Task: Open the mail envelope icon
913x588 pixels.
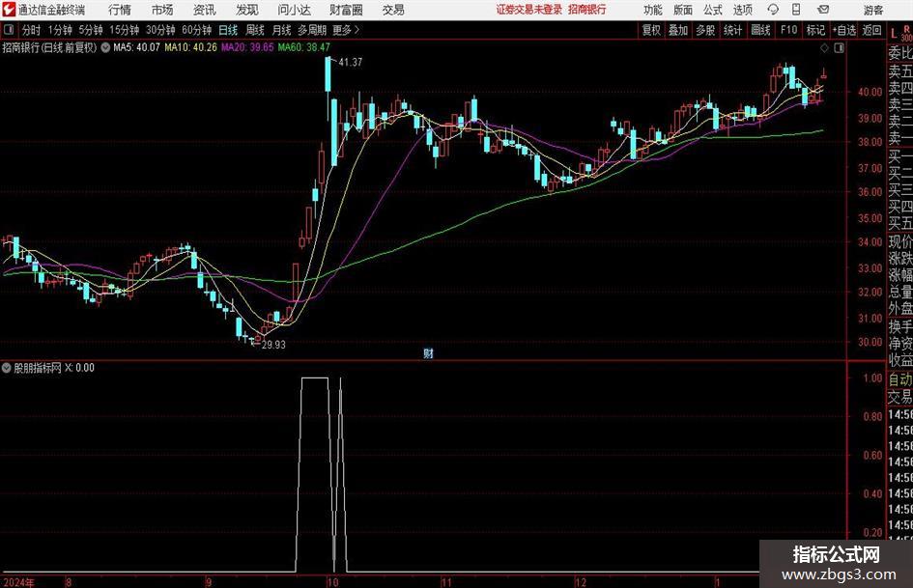Action: point(823,10)
